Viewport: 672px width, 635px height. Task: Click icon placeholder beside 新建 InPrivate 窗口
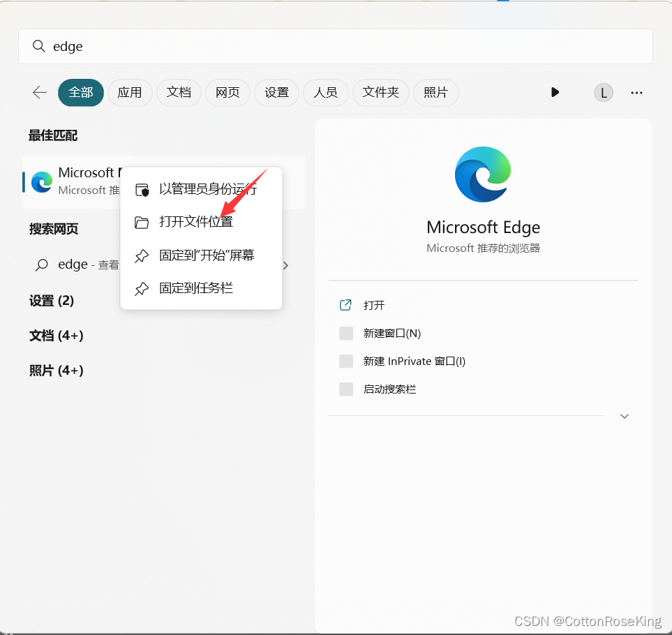346,361
